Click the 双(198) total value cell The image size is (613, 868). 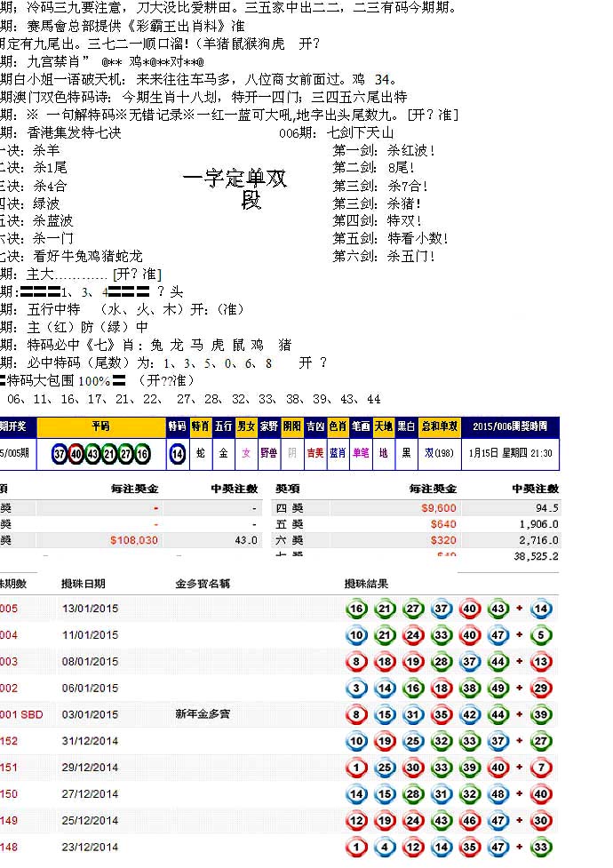point(439,453)
